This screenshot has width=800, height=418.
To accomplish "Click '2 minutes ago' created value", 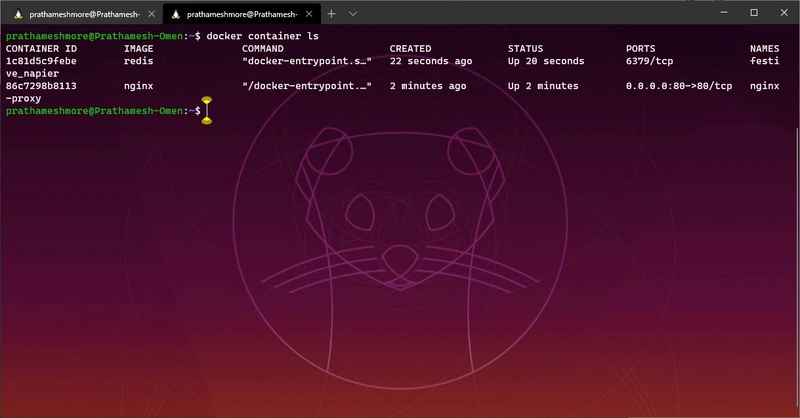I will click(428, 86).
